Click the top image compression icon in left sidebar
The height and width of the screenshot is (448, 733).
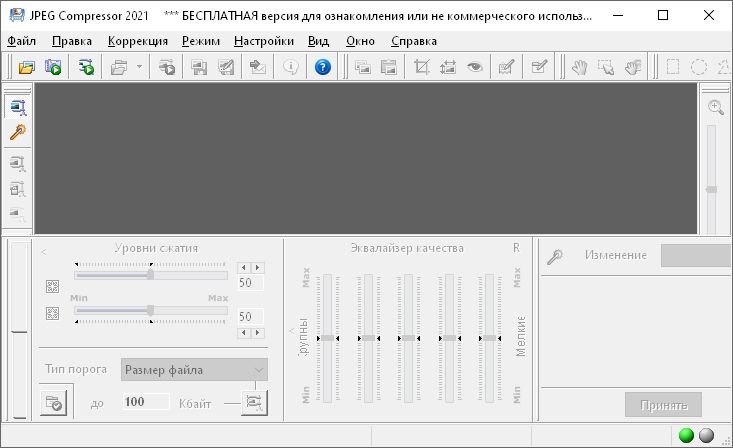[x=18, y=108]
